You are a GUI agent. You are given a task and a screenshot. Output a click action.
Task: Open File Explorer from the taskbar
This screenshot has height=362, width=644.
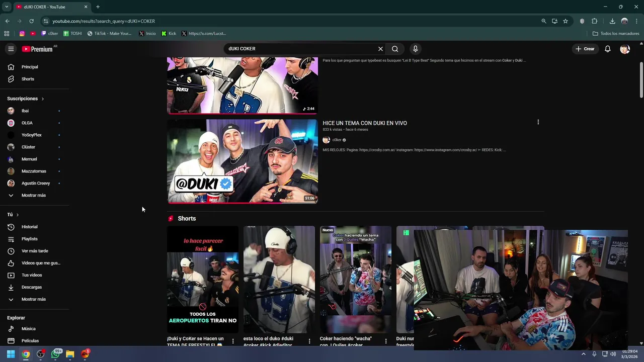70,354
